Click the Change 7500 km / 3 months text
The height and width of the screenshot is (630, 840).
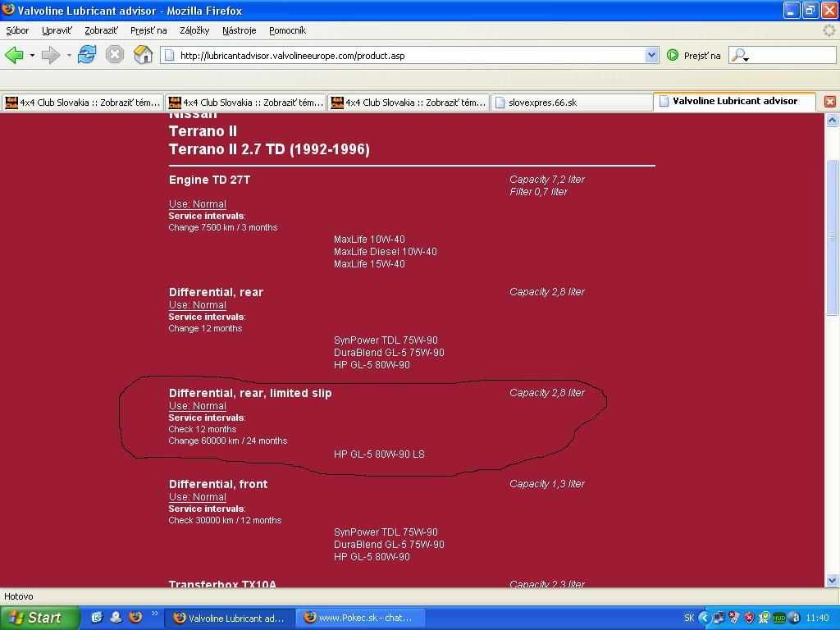pyautogui.click(x=223, y=228)
